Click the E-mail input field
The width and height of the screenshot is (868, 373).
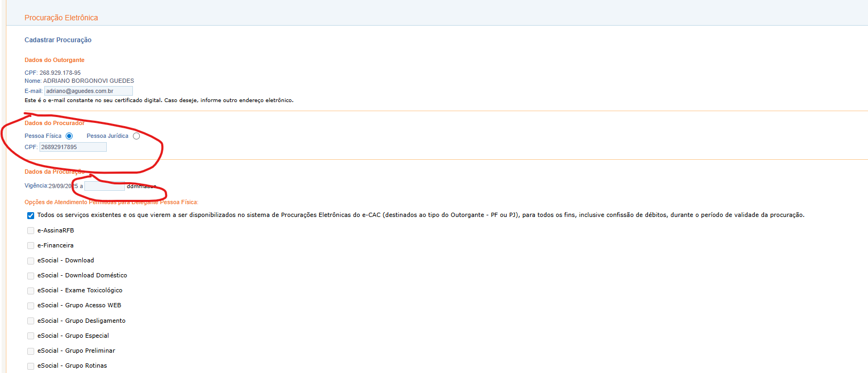pos(88,91)
